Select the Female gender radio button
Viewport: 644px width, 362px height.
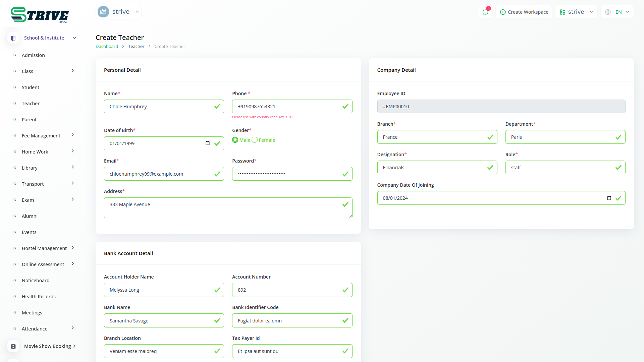255,140
